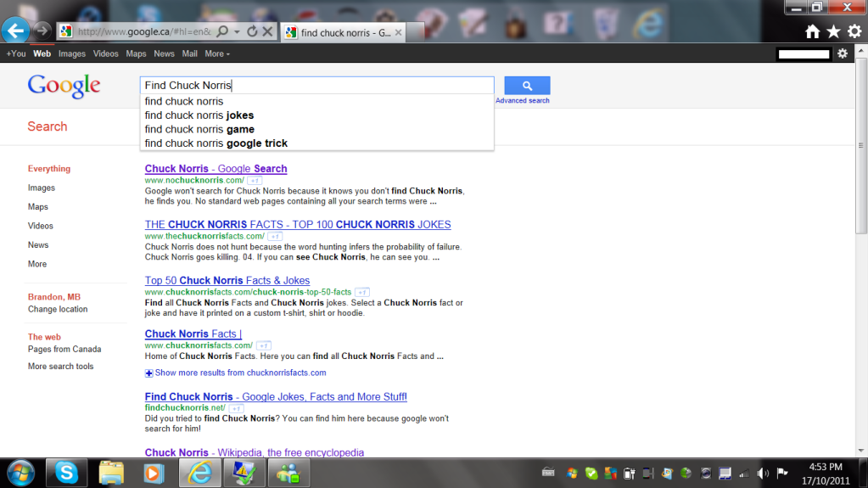This screenshot has width=868, height=488.
Task: Open the Internet Explorer Tools gear
Action: click(854, 31)
